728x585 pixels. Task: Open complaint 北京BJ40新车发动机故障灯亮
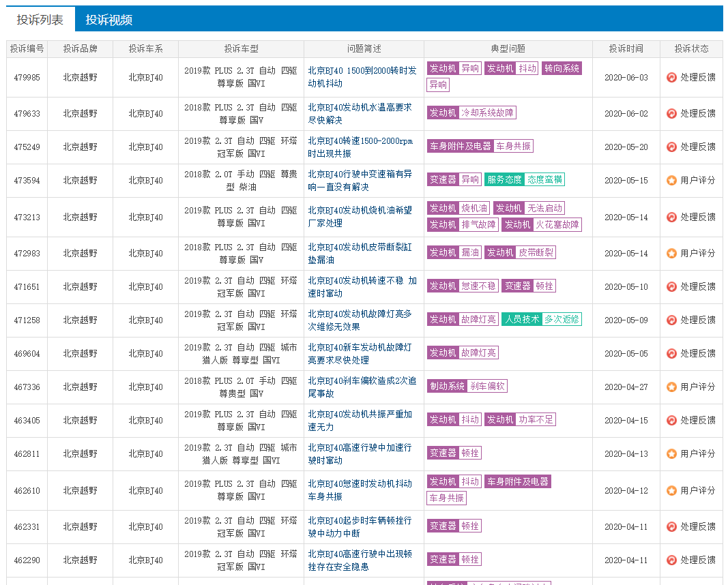coord(360,353)
